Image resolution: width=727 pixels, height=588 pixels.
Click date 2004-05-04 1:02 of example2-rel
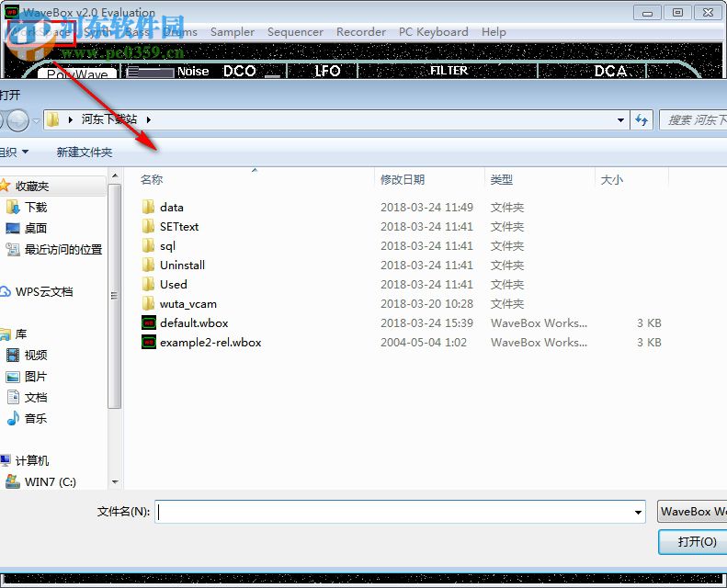tap(424, 342)
